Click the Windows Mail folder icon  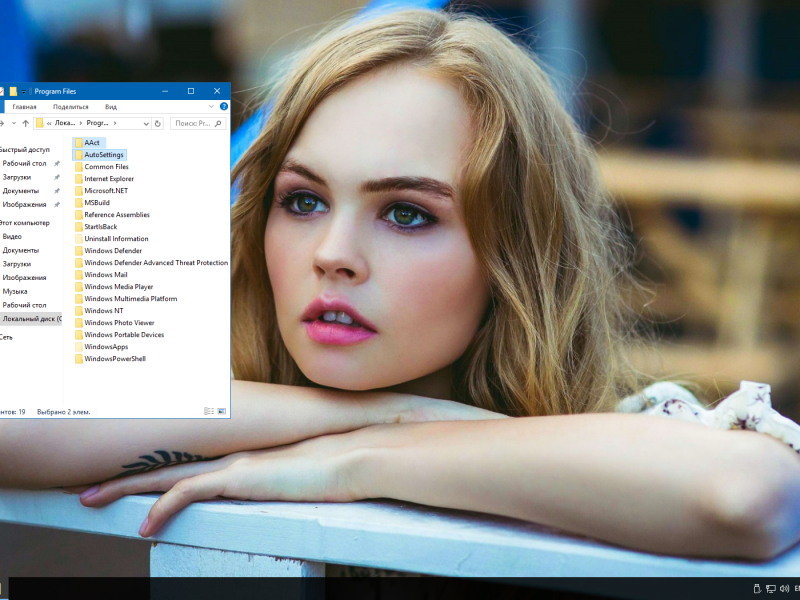(79, 274)
